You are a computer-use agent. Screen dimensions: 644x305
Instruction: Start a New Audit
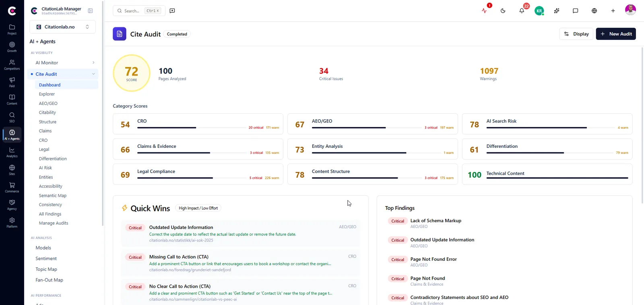616,34
